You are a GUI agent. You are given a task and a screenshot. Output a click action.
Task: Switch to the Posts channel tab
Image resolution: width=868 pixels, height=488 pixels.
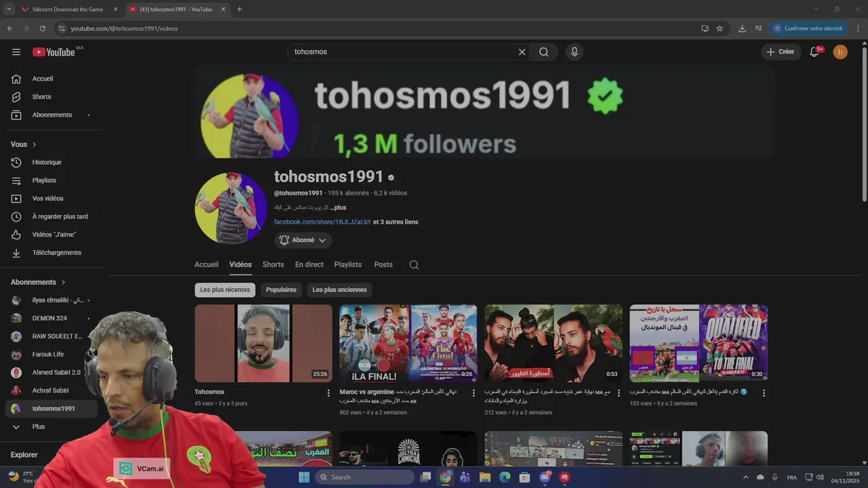point(383,264)
